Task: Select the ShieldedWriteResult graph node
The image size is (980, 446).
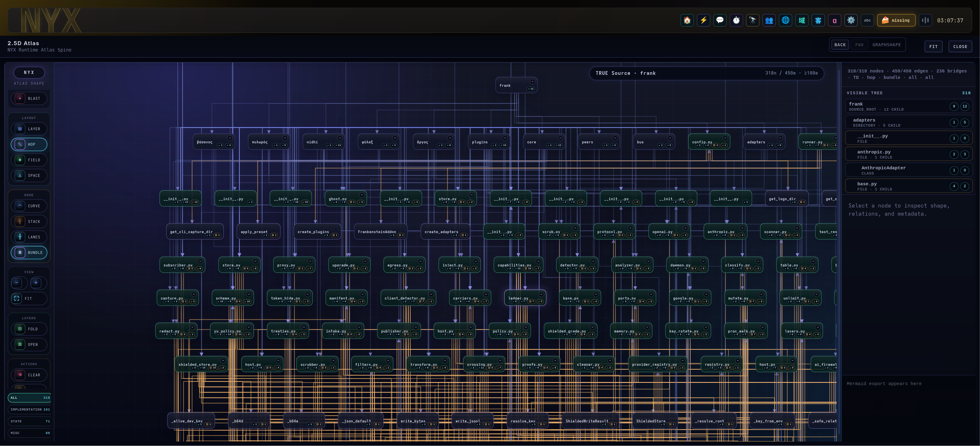Action: click(590, 421)
